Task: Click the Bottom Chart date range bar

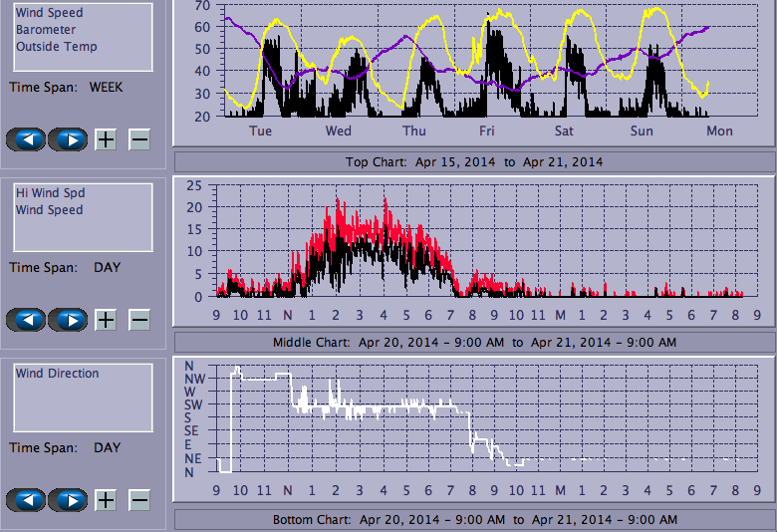Action: click(x=474, y=520)
